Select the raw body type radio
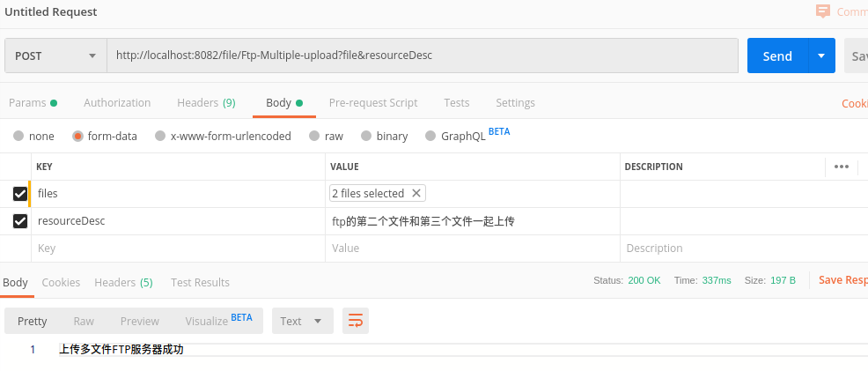The image size is (868, 371). (x=314, y=136)
